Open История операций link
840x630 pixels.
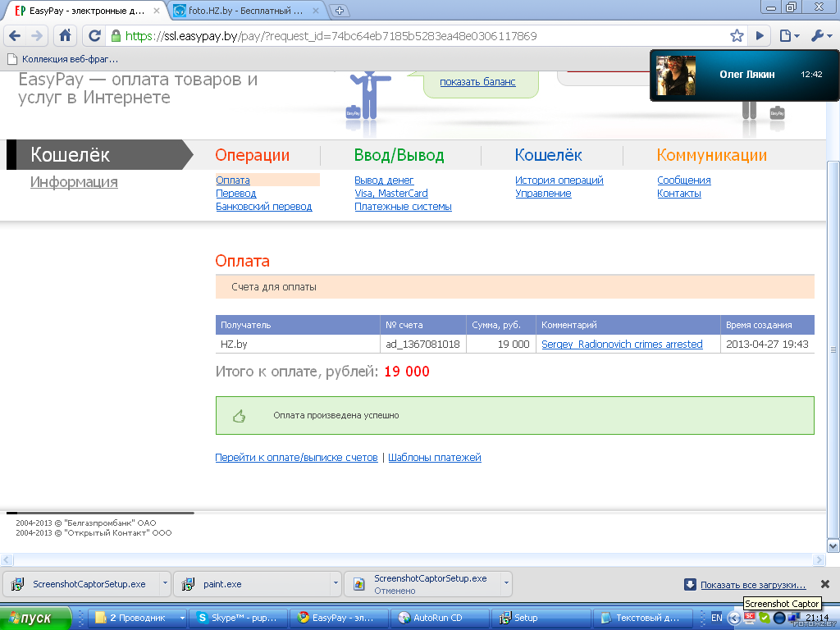click(559, 180)
